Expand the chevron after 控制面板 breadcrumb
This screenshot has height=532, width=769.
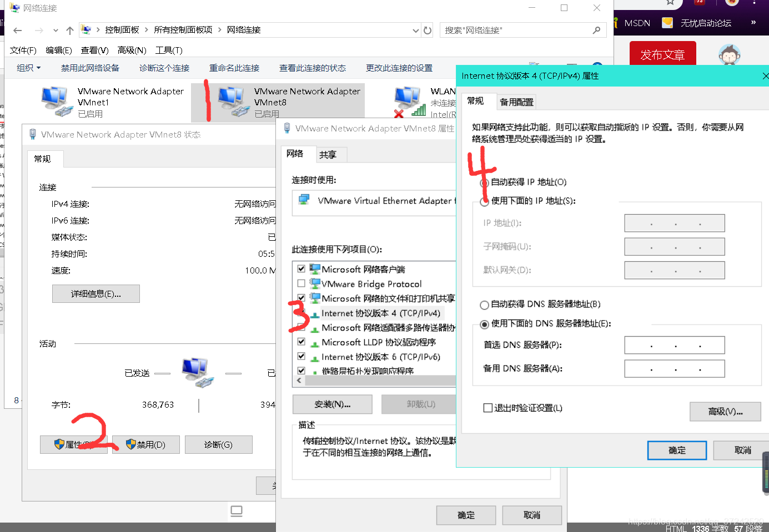coord(147,30)
